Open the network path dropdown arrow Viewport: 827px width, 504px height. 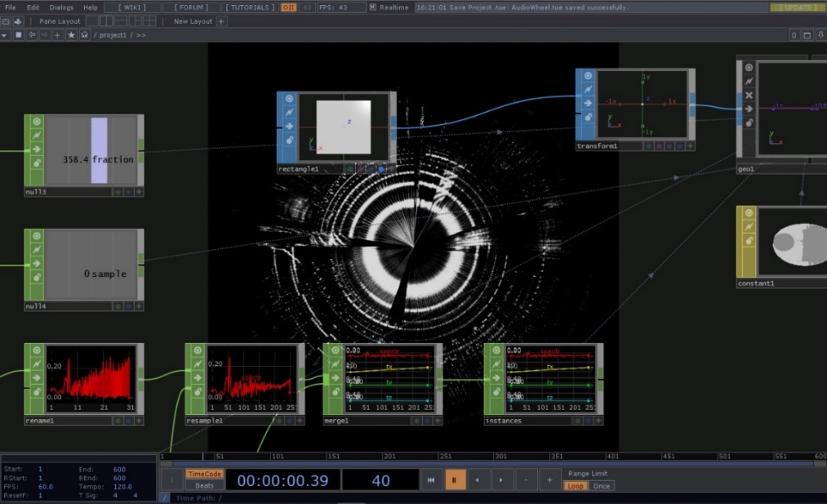[5, 36]
